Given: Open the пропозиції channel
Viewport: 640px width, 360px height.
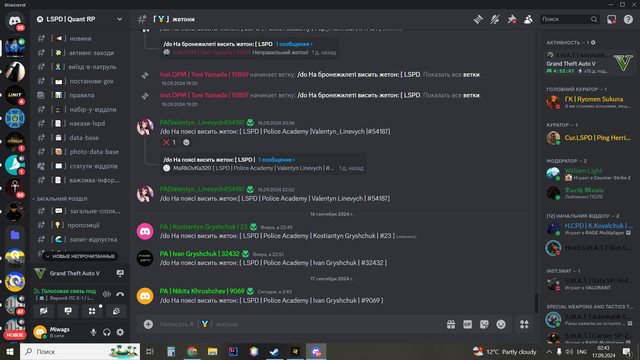Looking at the screenshot, I should pyautogui.click(x=80, y=225).
